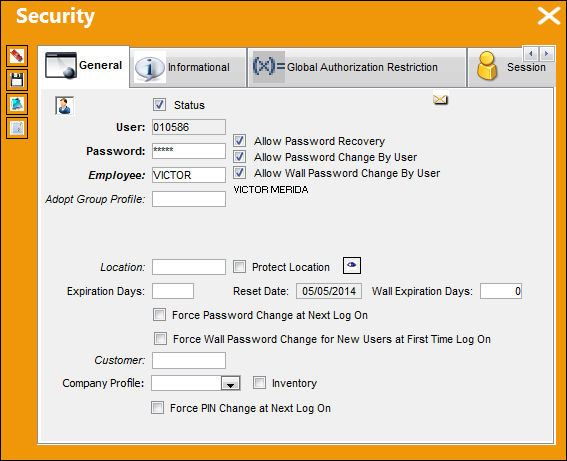567x461 pixels.
Task: Toggle Allow Password Change By User
Action: [x=239, y=157]
